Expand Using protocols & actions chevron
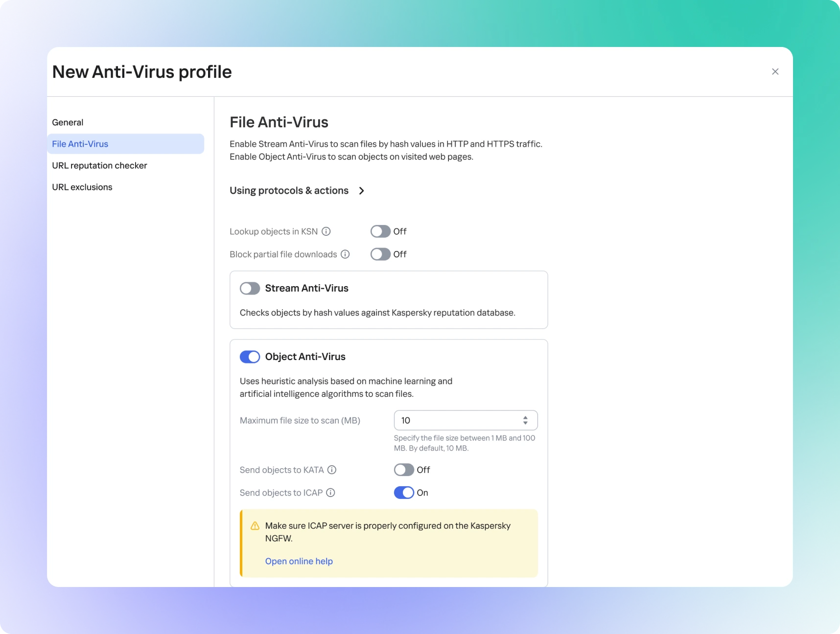Image resolution: width=840 pixels, height=634 pixels. coord(361,191)
